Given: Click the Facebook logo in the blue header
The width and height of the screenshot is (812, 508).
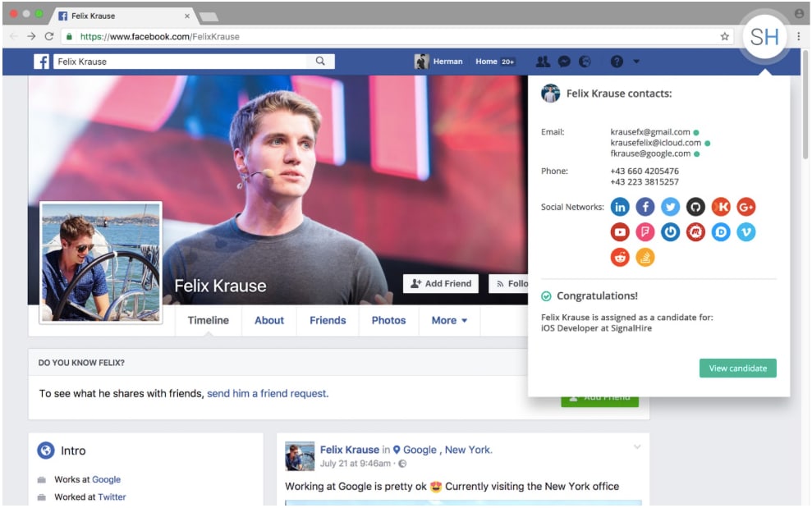Looking at the screenshot, I should [x=41, y=62].
